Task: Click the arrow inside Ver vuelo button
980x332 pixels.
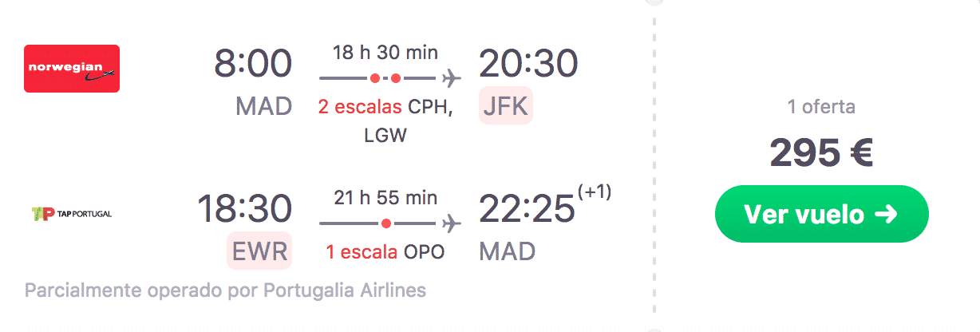Action: (x=887, y=214)
